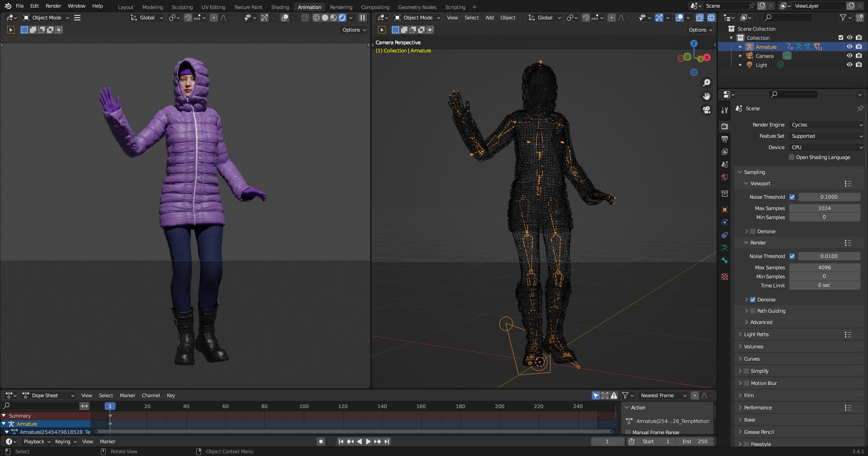Open the Render properties tab icon

pos(725,126)
